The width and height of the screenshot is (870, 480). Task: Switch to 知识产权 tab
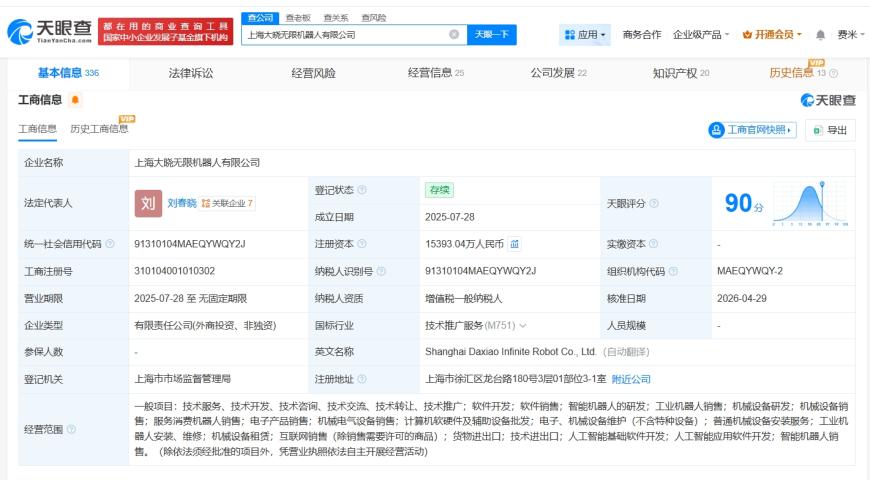[x=681, y=73]
